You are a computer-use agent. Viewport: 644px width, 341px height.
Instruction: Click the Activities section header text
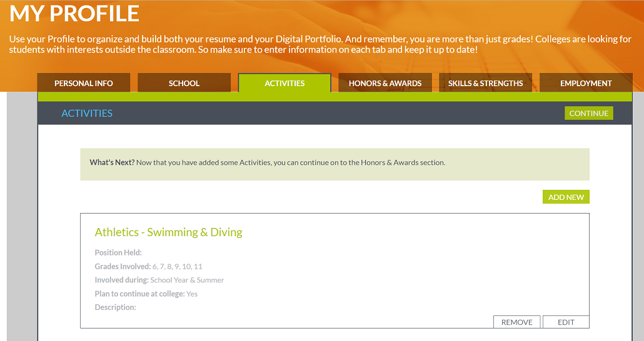point(87,113)
